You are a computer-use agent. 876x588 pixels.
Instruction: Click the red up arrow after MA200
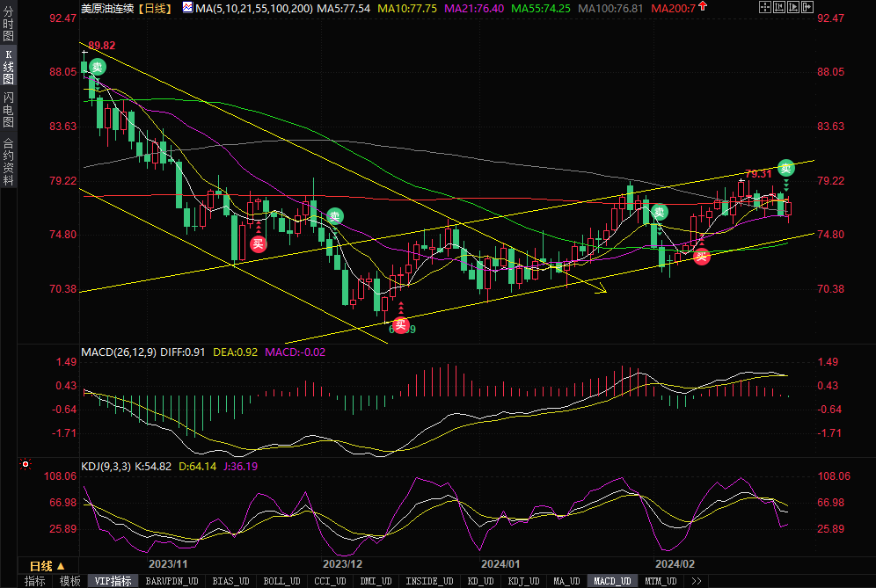703,7
